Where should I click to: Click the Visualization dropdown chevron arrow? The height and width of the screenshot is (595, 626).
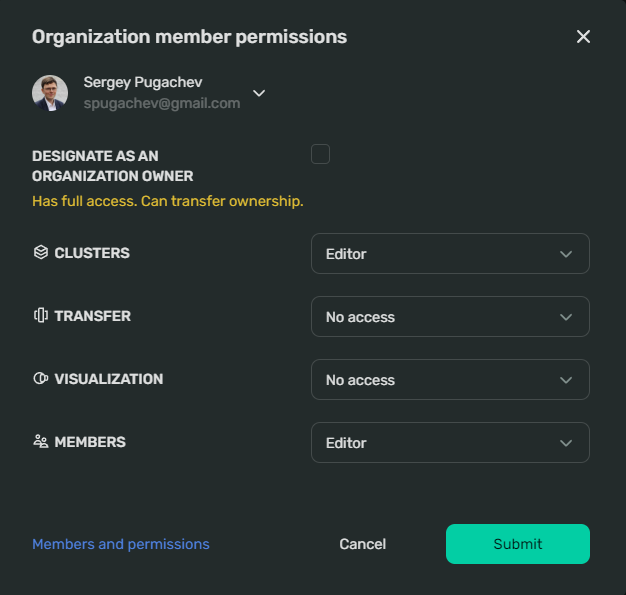pos(566,380)
